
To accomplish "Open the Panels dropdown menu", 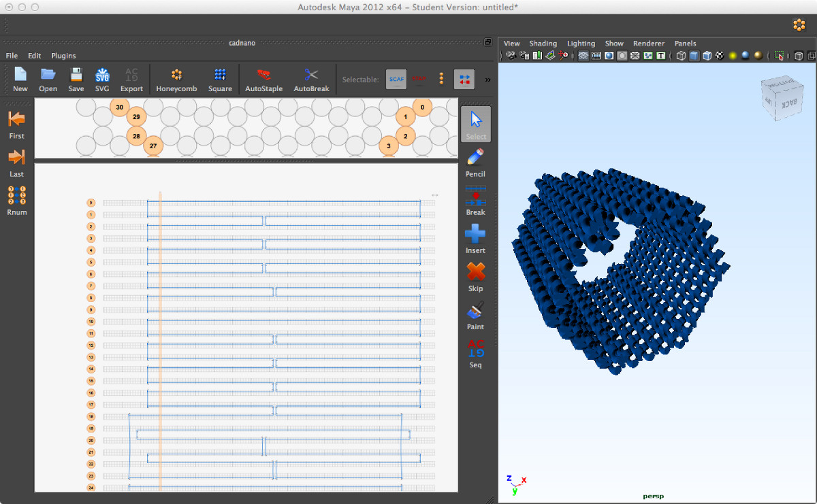I will coord(685,44).
